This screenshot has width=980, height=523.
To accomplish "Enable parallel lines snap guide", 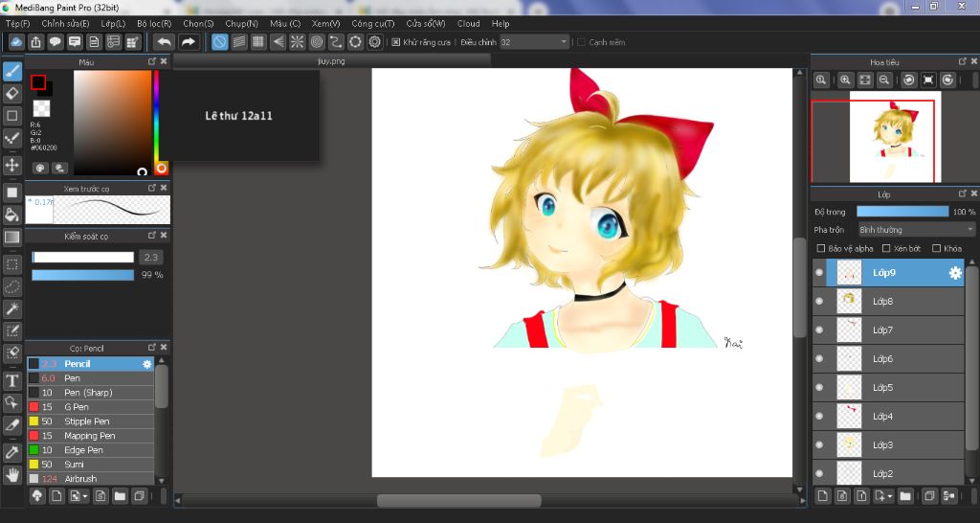I will [238, 42].
